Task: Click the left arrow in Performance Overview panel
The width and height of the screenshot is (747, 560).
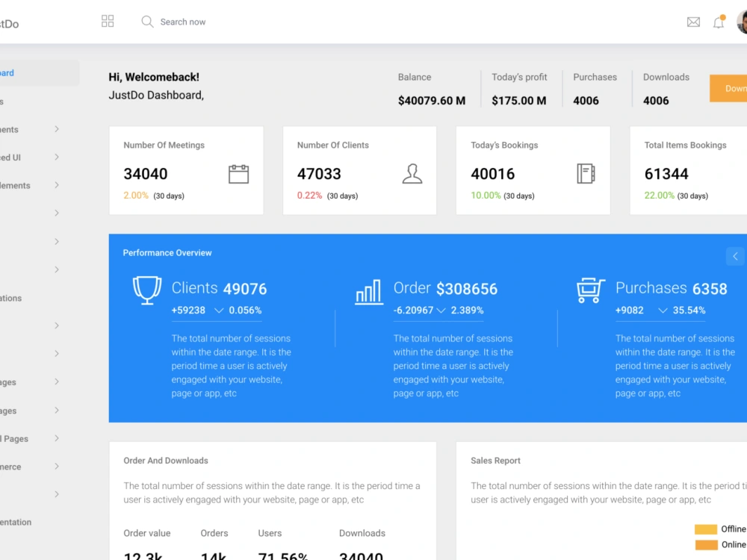Action: 735,255
